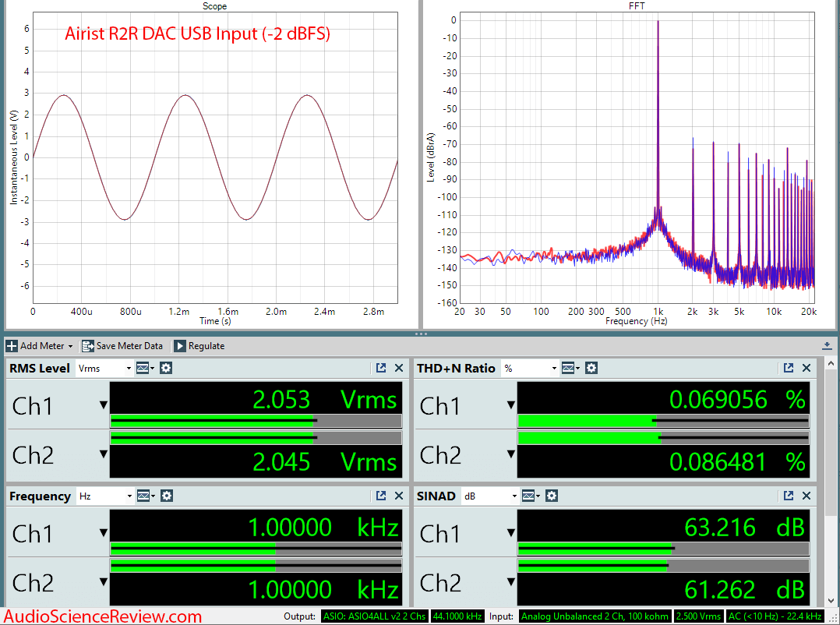The height and width of the screenshot is (625, 840).
Task: Click SINAD Ch1 bargraph
Action: (x=663, y=549)
